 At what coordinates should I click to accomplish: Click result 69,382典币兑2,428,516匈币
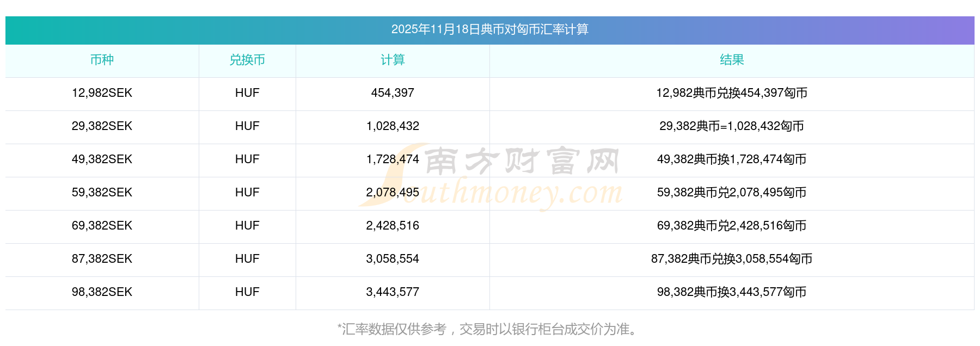point(732,226)
